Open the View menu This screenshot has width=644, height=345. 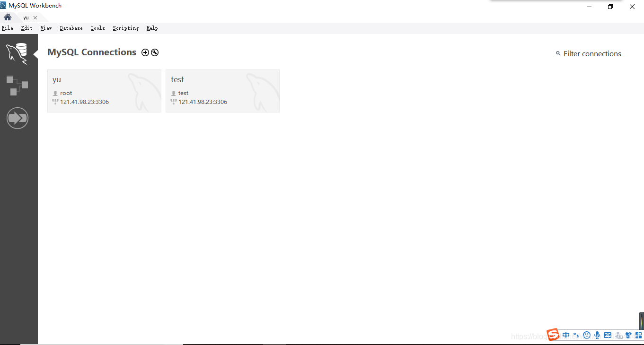click(46, 28)
